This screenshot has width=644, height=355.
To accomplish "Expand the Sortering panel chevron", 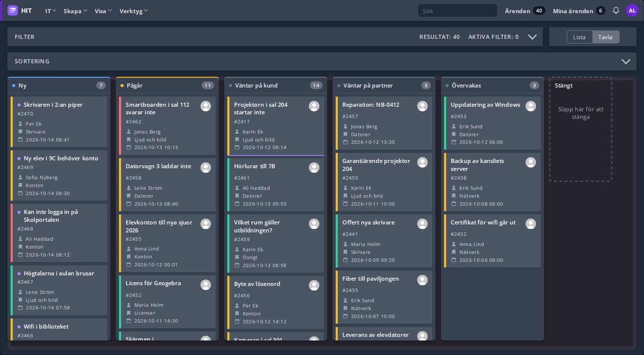I will tap(626, 61).
